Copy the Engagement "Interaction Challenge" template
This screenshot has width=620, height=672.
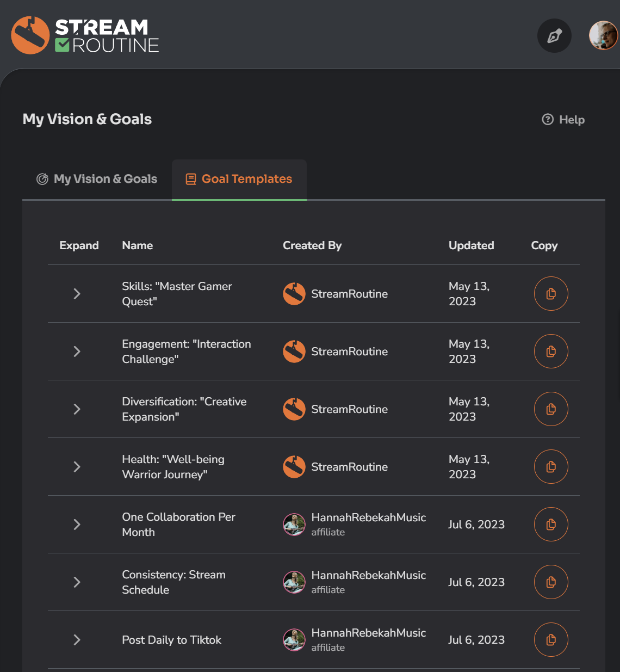coord(551,352)
